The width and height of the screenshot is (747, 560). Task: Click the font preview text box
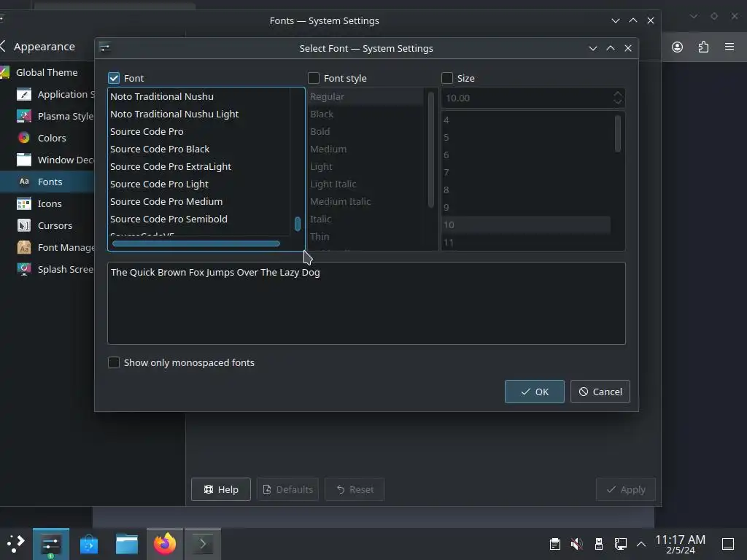tap(366, 303)
